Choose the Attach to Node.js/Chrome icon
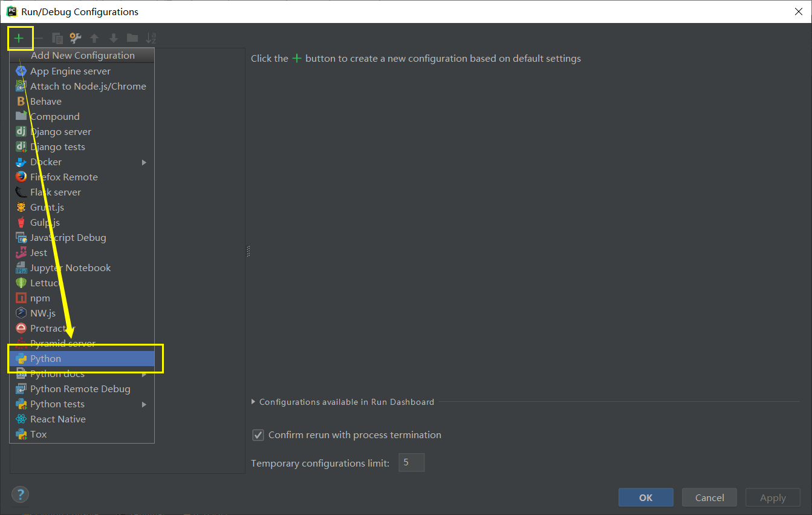 point(21,86)
